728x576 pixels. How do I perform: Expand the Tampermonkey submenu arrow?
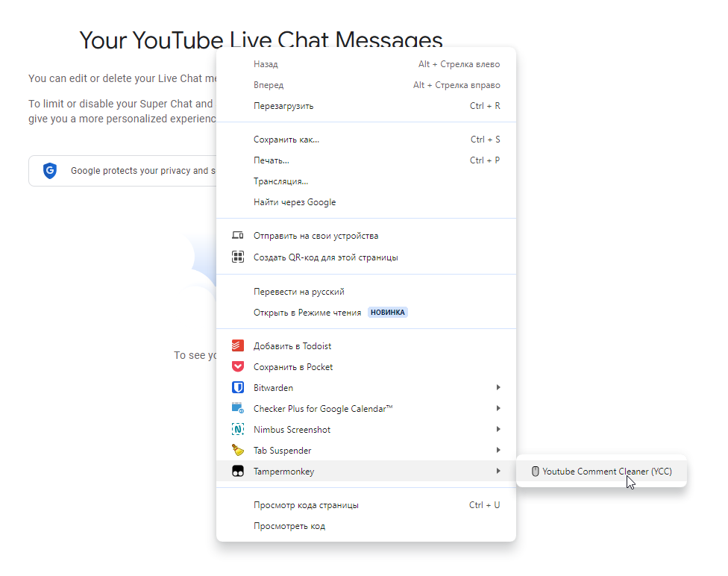point(498,471)
